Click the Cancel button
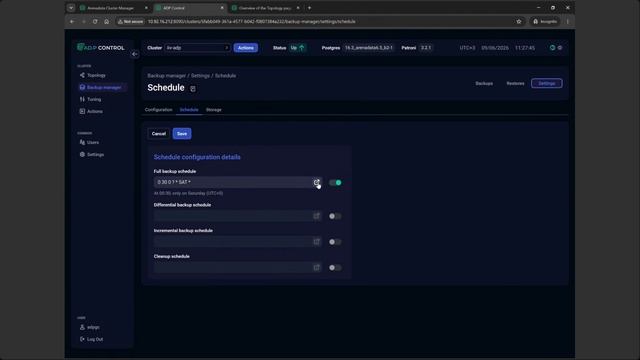Image resolution: width=640 pixels, height=360 pixels. (x=159, y=133)
